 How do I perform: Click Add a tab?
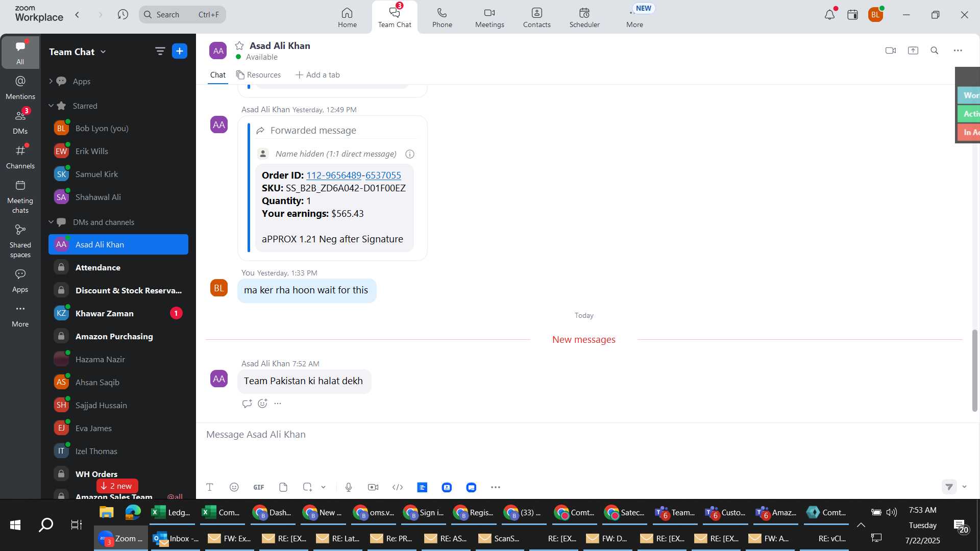(317, 75)
